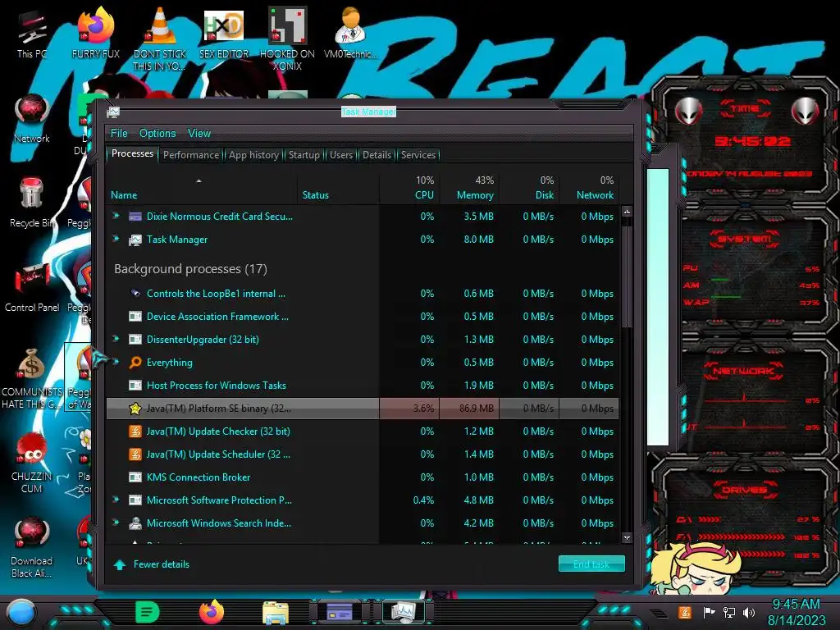Switch to the Services tab
The image size is (840, 630).
pyautogui.click(x=418, y=155)
